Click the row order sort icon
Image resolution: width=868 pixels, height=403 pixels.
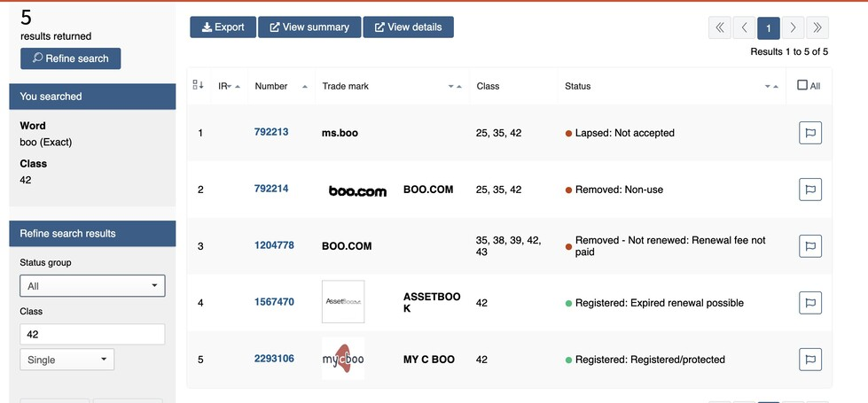(x=199, y=84)
